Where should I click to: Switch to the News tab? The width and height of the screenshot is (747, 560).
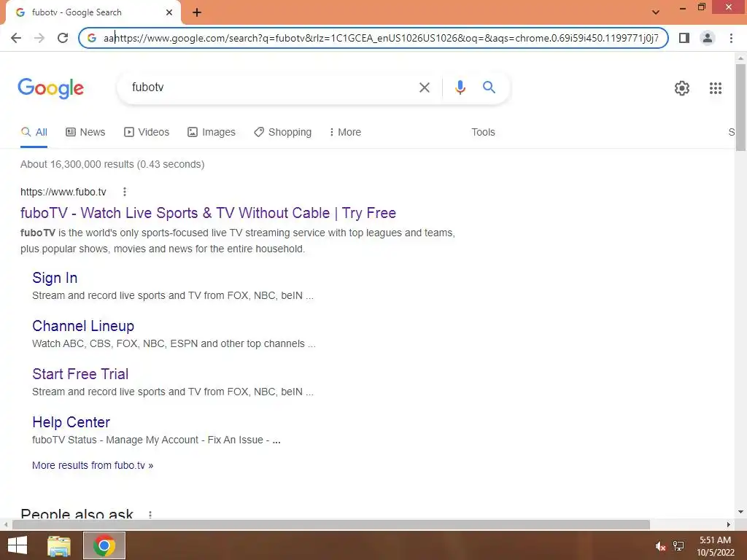click(85, 132)
